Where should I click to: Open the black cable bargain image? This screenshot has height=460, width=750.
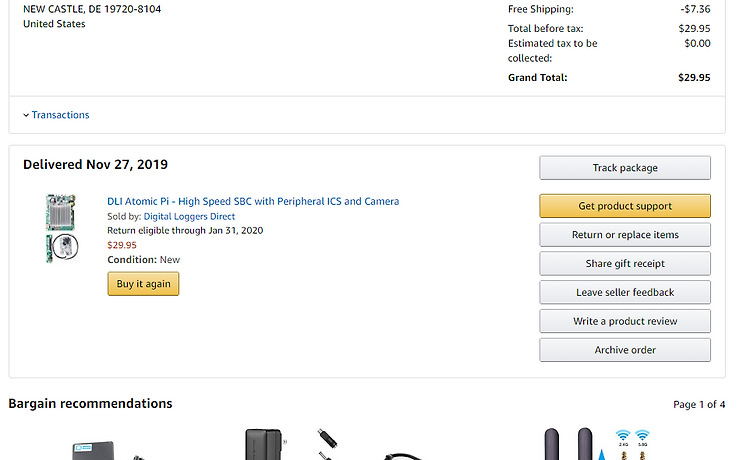pos(403,456)
